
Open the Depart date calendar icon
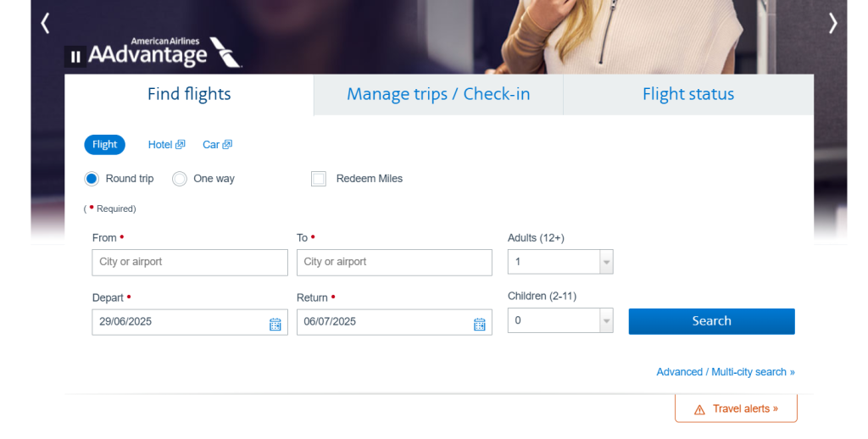point(275,323)
